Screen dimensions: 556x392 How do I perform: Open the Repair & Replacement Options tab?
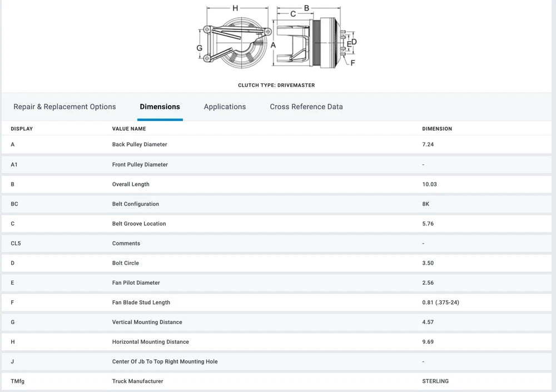coord(64,107)
